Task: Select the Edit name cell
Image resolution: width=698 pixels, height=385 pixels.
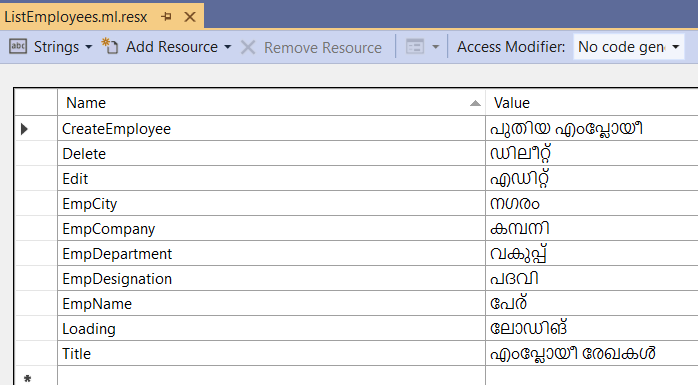Action: (271, 178)
